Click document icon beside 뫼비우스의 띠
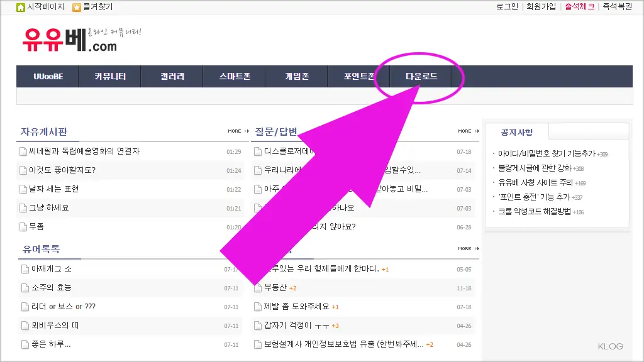Viewport: 644px width, 362px height. pos(25,326)
